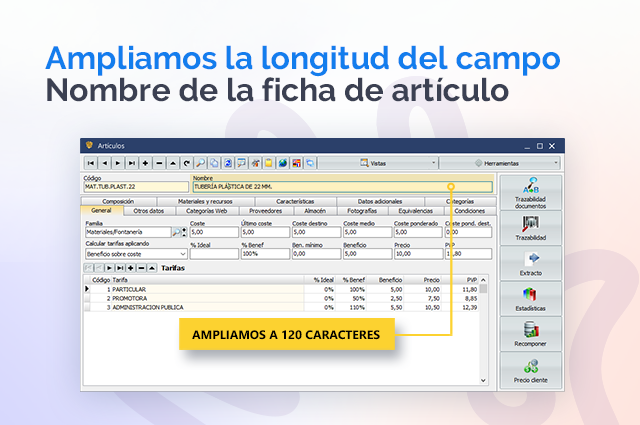The width and height of the screenshot is (640, 425).
Task: Run the Recomponer action
Action: [x=530, y=334]
